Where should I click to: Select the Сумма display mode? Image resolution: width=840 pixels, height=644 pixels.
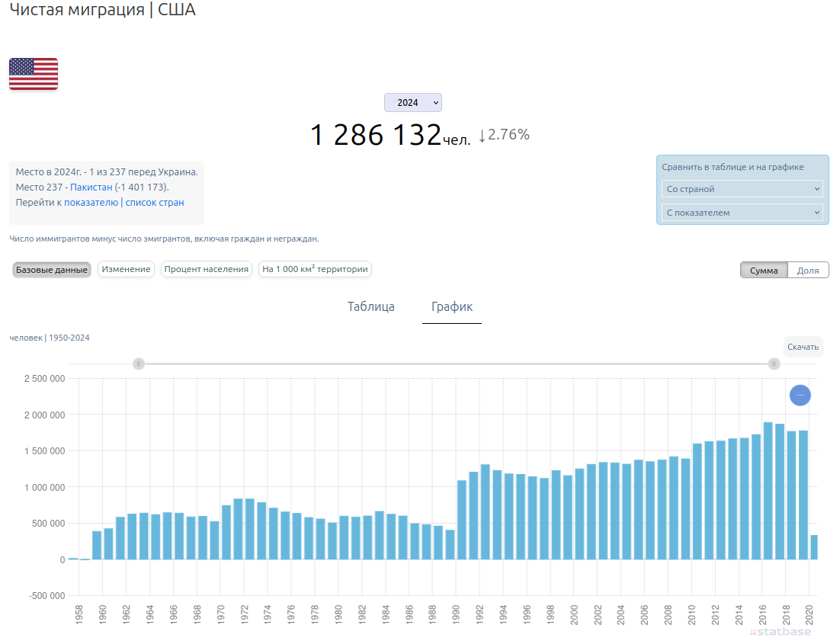pos(764,271)
